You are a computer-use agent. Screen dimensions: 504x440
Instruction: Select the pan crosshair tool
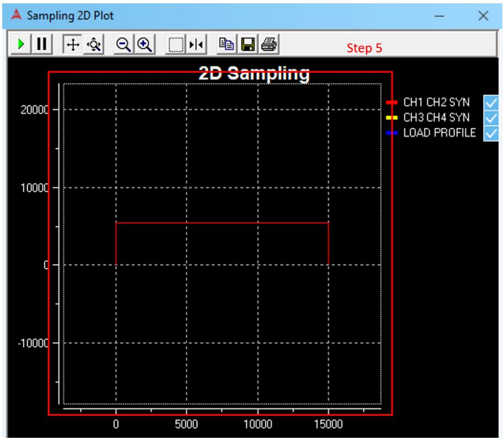pyautogui.click(x=73, y=44)
